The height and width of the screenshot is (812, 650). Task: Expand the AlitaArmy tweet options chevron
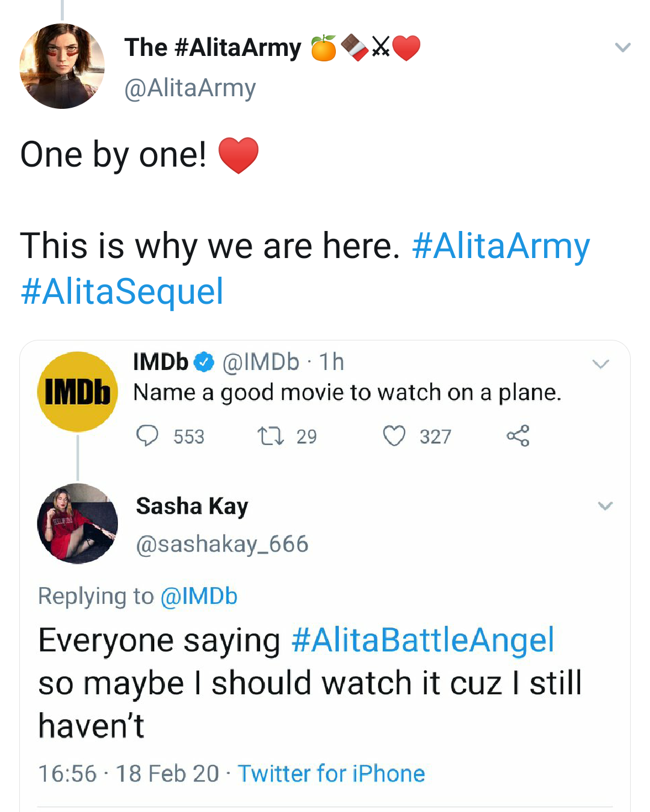622,47
